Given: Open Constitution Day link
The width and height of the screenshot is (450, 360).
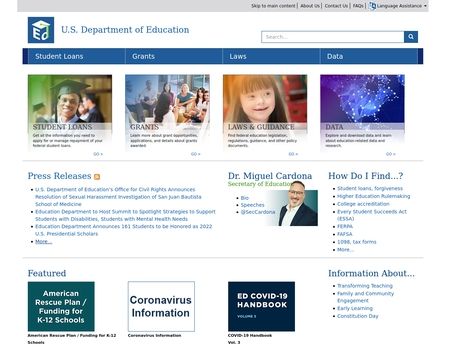Looking at the screenshot, I should click(x=357, y=316).
